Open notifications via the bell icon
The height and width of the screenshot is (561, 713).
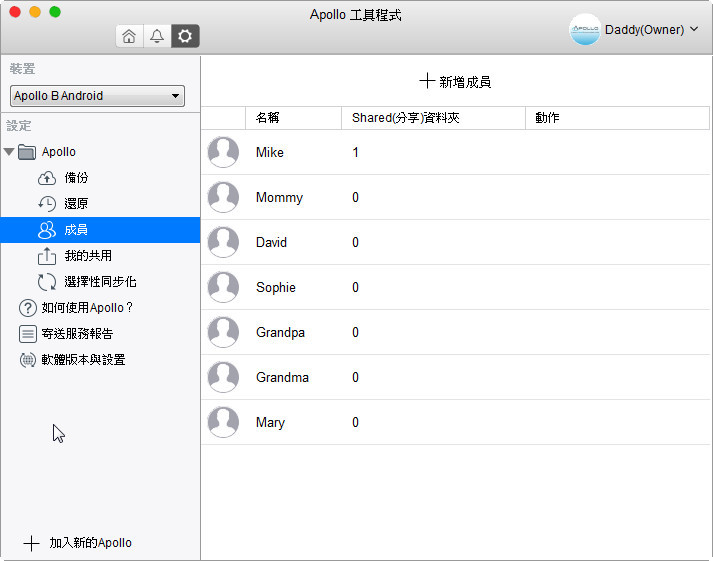157,36
